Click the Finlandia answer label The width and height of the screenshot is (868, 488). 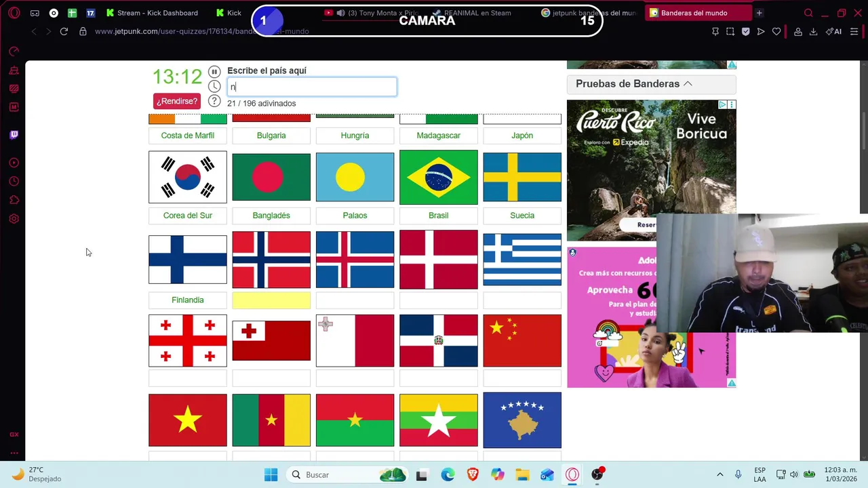(188, 300)
